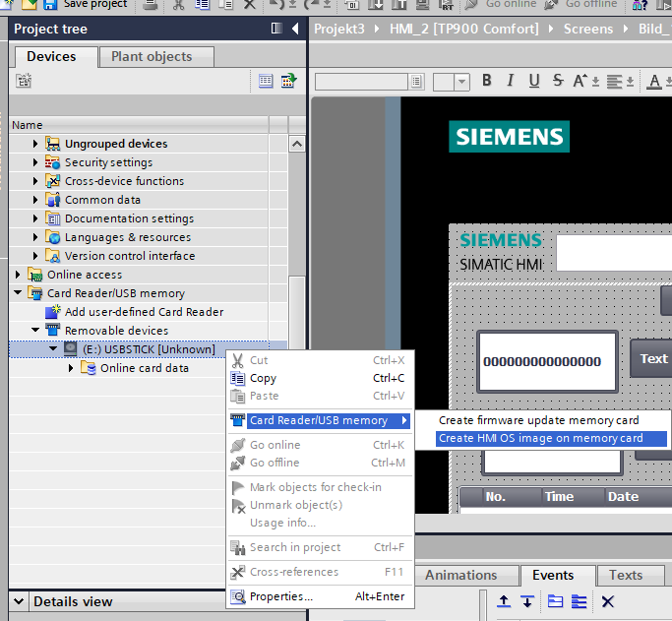Click move up arrow in Events panel

(503, 601)
